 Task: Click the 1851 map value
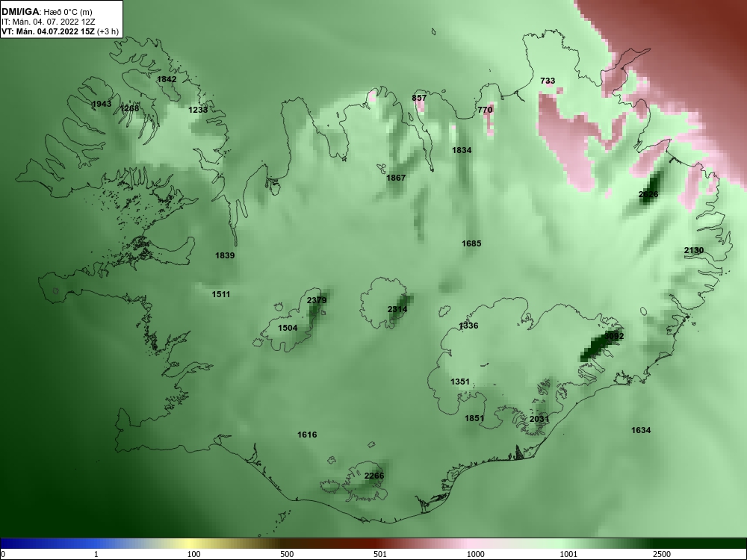[474, 419]
